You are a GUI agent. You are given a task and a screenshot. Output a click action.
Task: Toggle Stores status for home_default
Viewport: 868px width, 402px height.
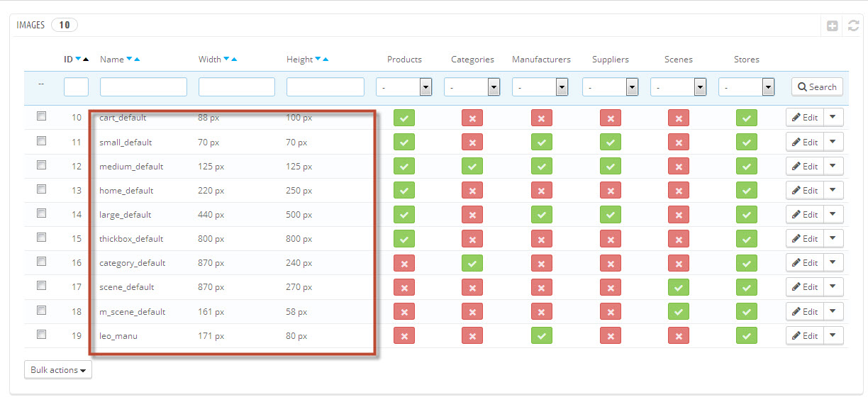pyautogui.click(x=747, y=191)
